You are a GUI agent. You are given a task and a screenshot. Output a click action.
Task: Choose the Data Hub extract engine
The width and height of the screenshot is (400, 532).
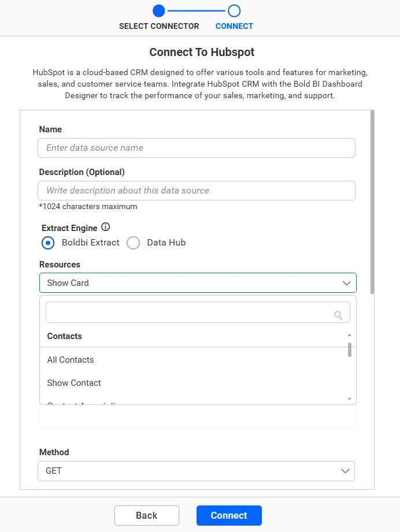(x=134, y=243)
